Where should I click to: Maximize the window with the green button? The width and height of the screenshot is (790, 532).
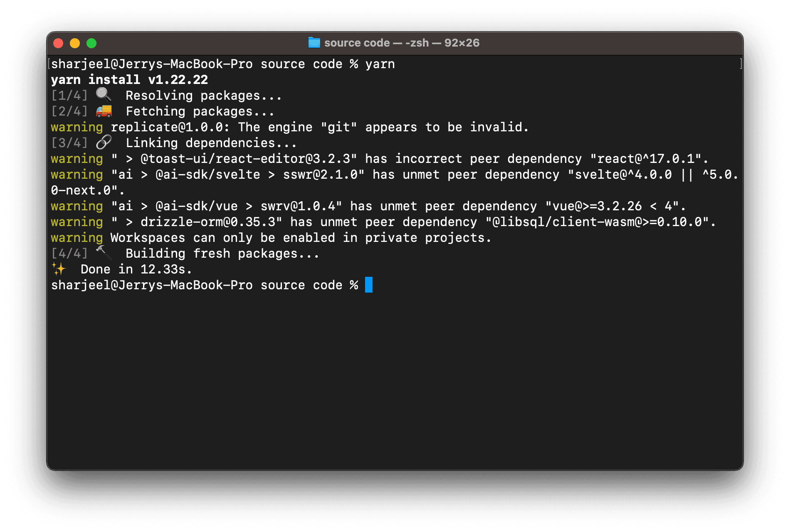[x=91, y=43]
